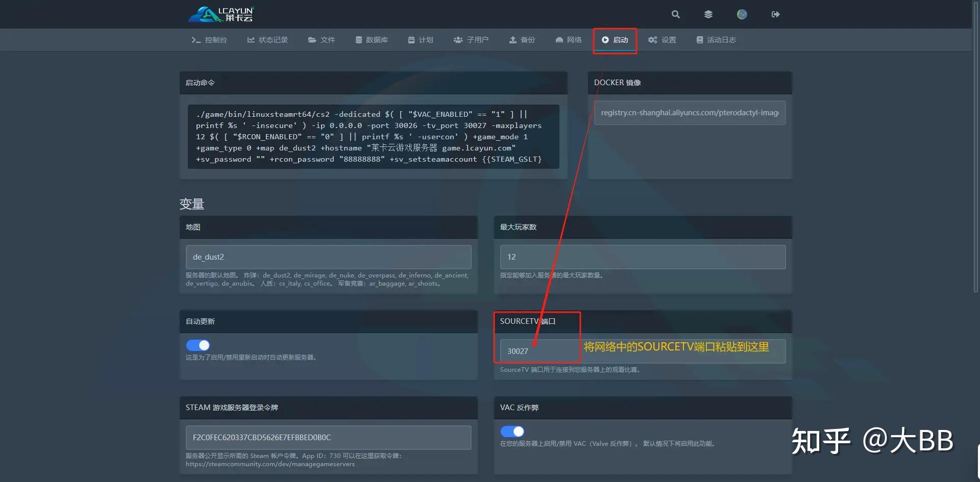
Task: Switch to the 控制台 tab
Action: click(x=209, y=39)
